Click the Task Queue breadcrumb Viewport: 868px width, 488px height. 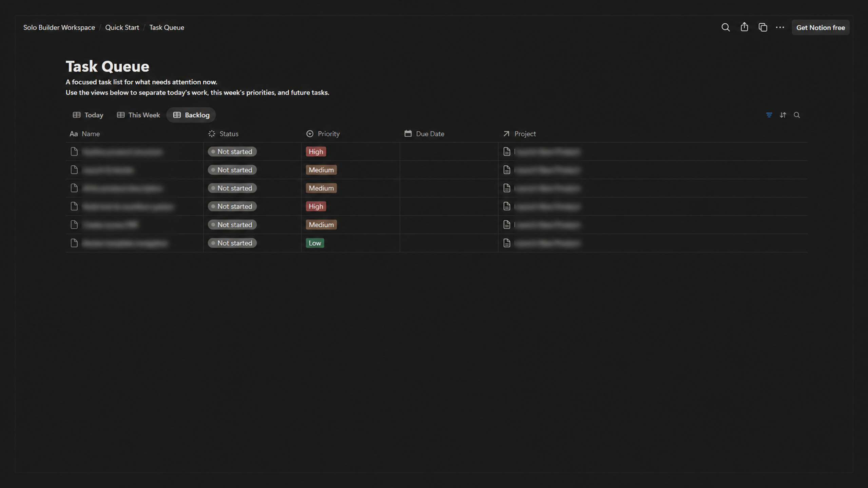click(x=167, y=27)
